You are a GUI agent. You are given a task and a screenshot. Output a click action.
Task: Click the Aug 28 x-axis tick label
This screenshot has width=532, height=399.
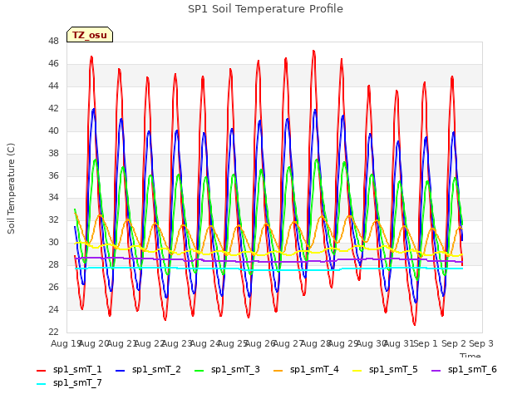click(315, 343)
